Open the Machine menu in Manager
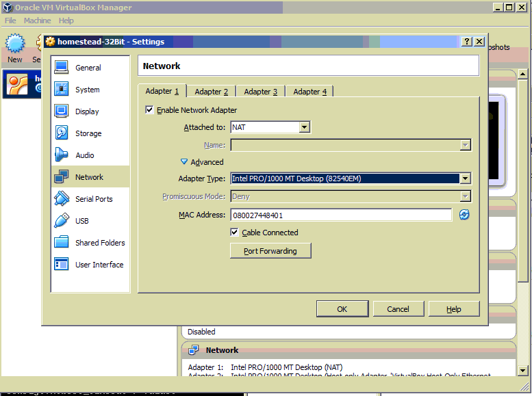Screen dimensions: 532x396 [x=38, y=21]
